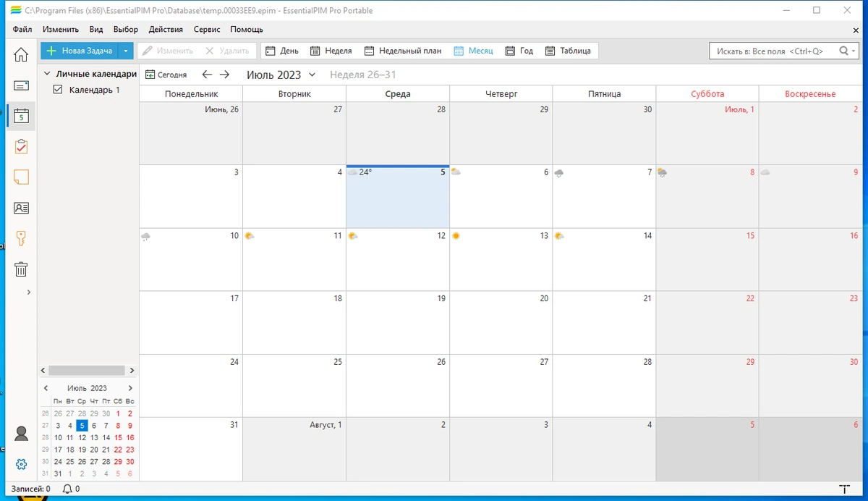Open the Passwords key icon in sidebar
The width and height of the screenshot is (868, 501).
(21, 238)
